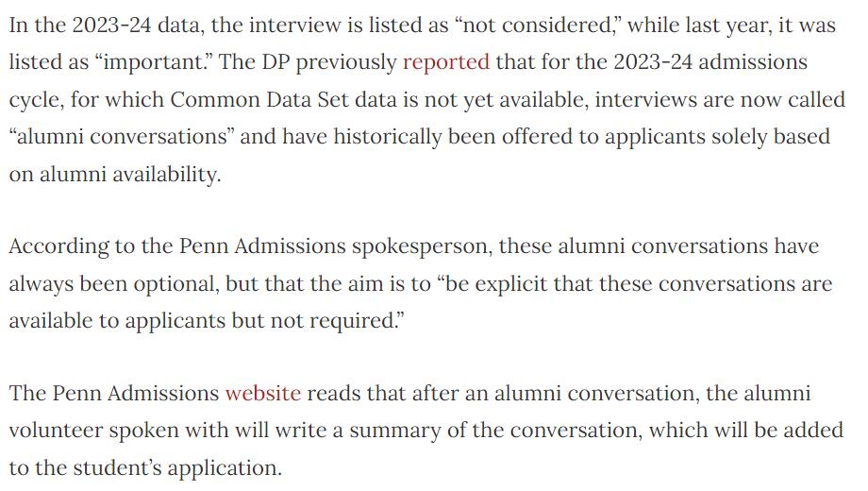The height and width of the screenshot is (491, 868).
Task: Click the words "Common Data Set"
Action: [x=259, y=100]
